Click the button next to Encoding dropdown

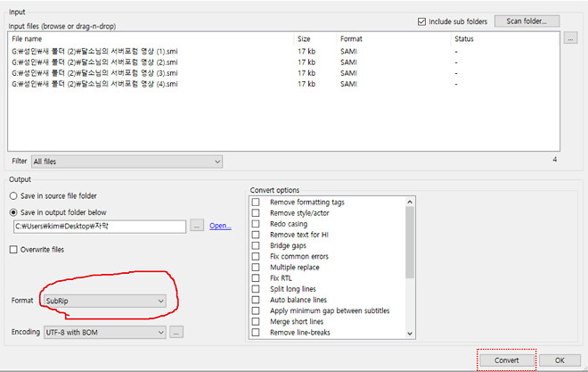pos(176,332)
